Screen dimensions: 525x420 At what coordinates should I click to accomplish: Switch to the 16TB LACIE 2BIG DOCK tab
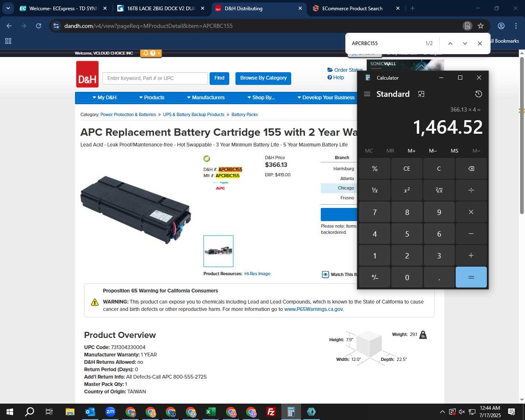161,8
